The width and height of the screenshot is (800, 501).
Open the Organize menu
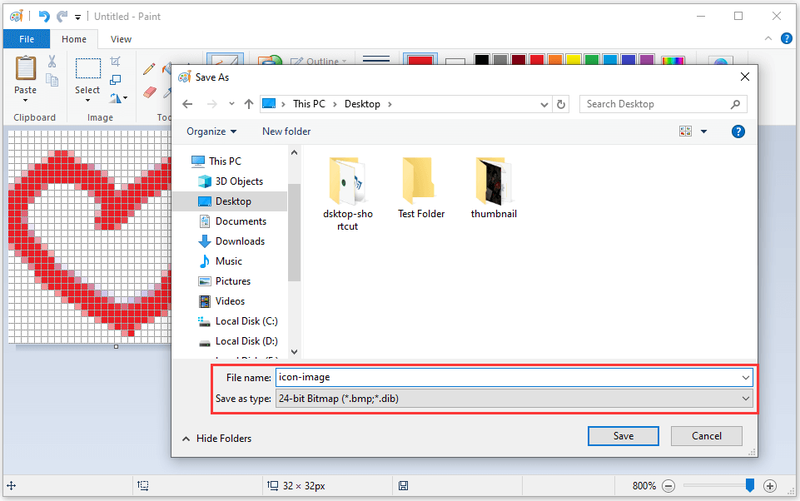[211, 132]
